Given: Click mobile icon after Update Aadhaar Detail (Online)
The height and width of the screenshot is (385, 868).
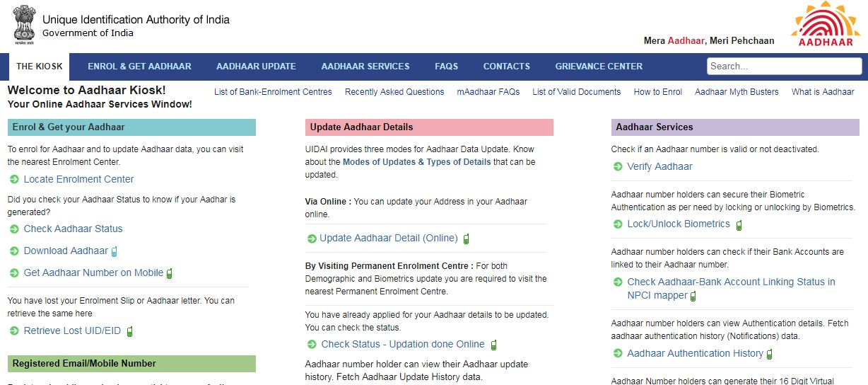Looking at the screenshot, I should click(x=467, y=239).
